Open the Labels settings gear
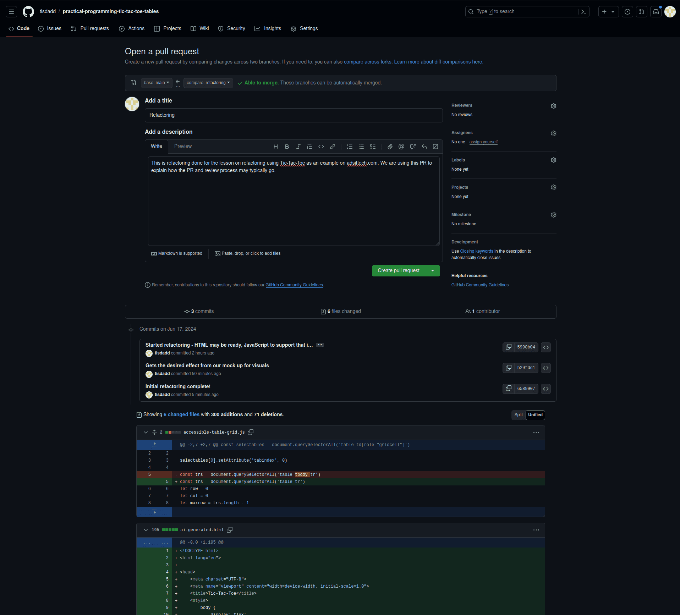Viewport: 680px width, 616px height. coord(554,160)
